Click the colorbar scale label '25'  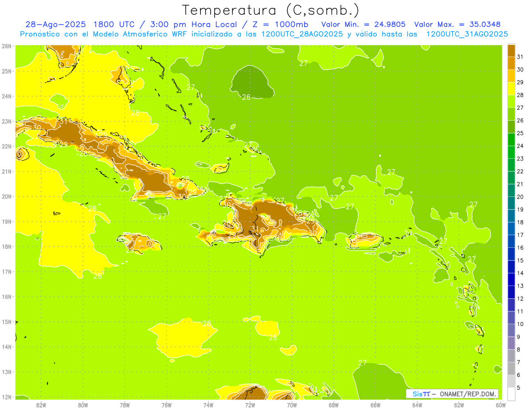coord(521,133)
